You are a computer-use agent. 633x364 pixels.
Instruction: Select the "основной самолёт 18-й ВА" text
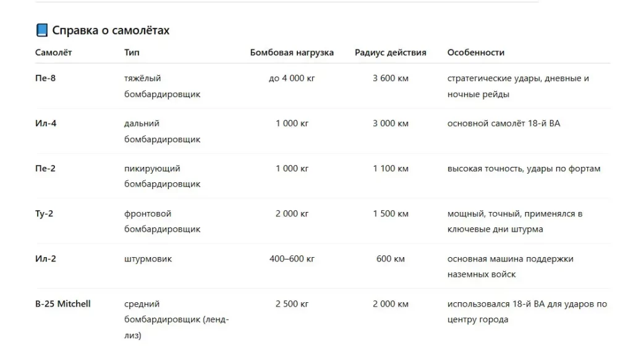tap(503, 124)
